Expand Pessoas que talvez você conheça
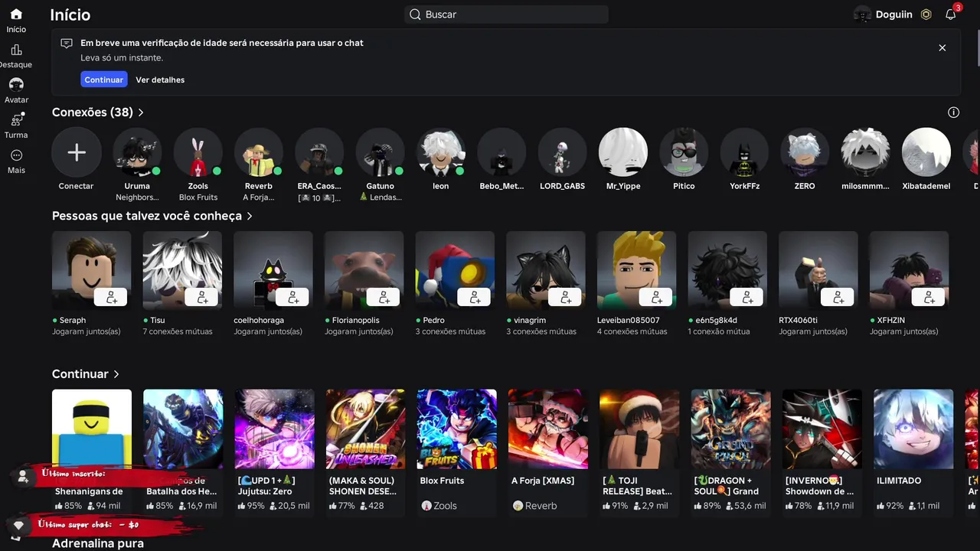The height and width of the screenshot is (551, 980). [152, 217]
